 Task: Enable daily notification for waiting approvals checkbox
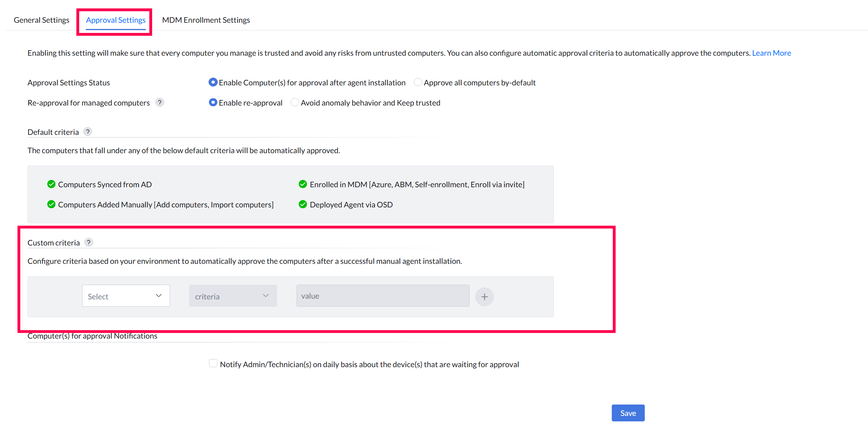coord(213,363)
